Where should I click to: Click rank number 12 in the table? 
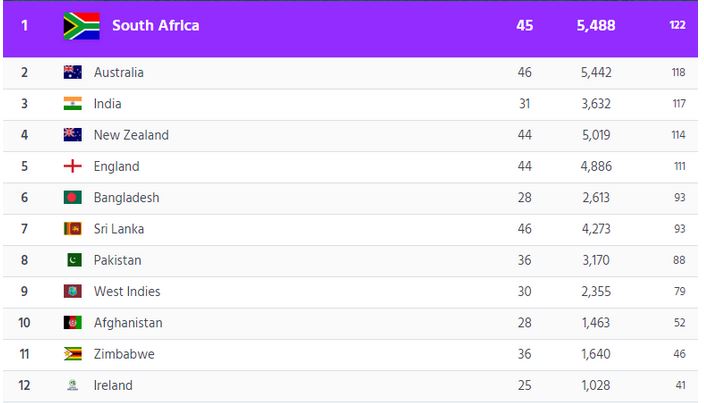[25, 385]
